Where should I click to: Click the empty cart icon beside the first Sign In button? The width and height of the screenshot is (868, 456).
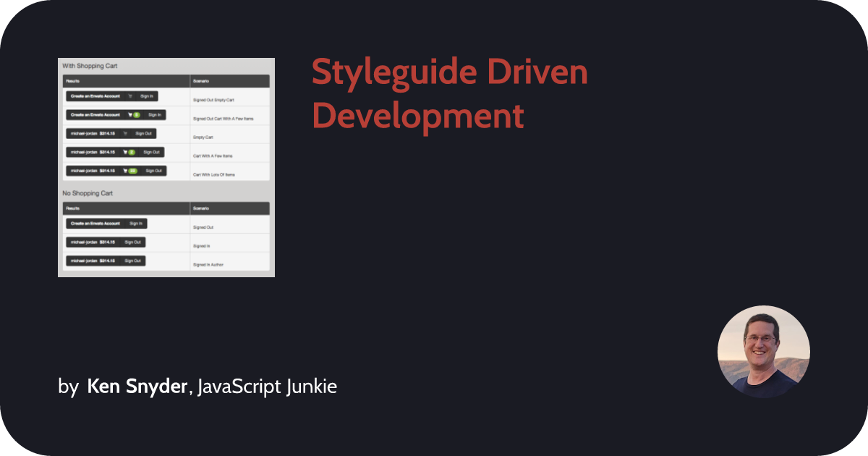coord(130,96)
